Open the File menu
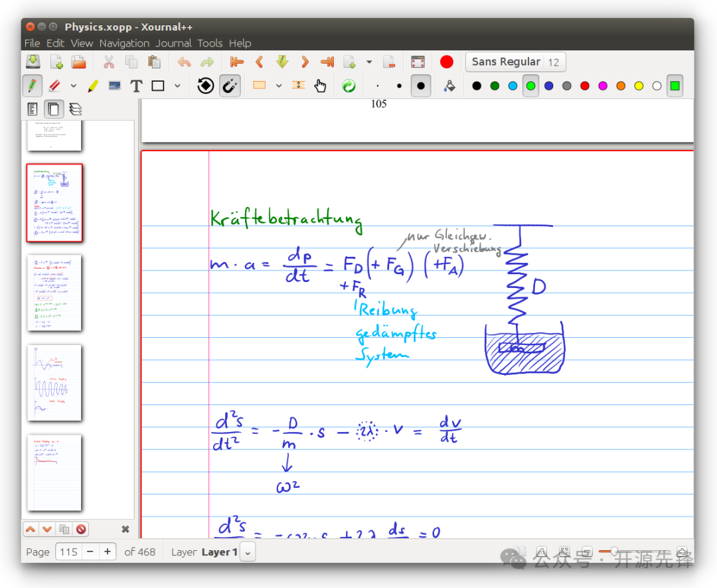Image resolution: width=717 pixels, height=588 pixels. [32, 43]
